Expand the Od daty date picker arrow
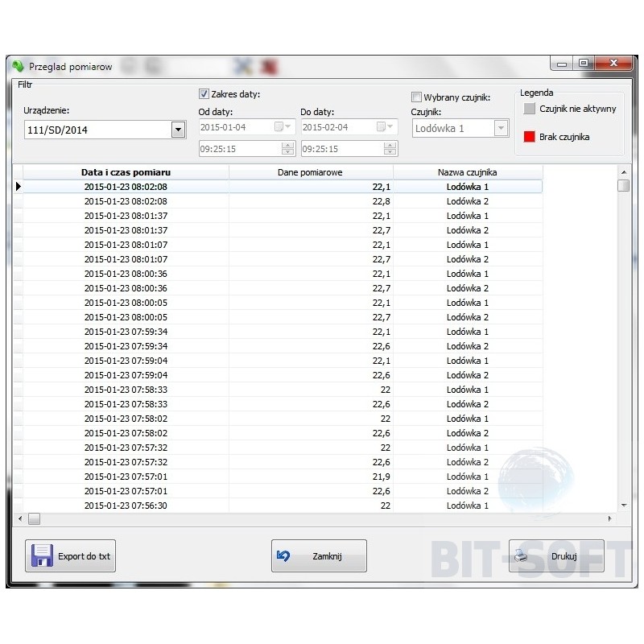Screen dimensions: 644x644 pyautogui.click(x=288, y=126)
